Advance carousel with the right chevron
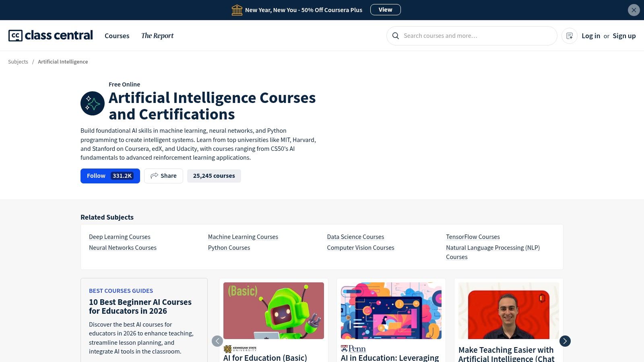644x362 pixels. click(x=565, y=341)
